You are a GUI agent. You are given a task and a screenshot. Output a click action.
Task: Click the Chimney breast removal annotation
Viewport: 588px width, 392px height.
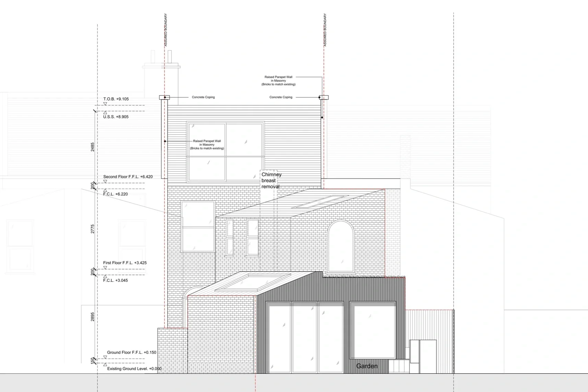[x=271, y=180]
